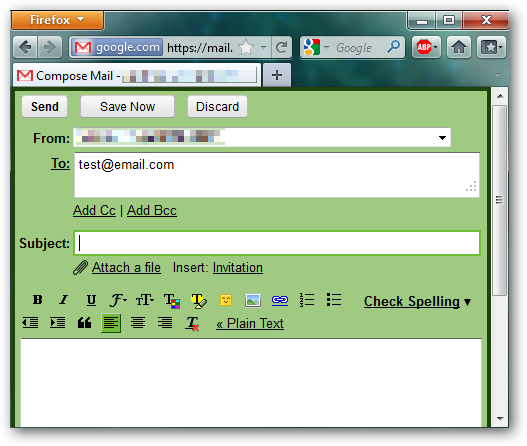Discard the message draft
The width and height of the screenshot is (527, 446).
pyautogui.click(x=217, y=107)
